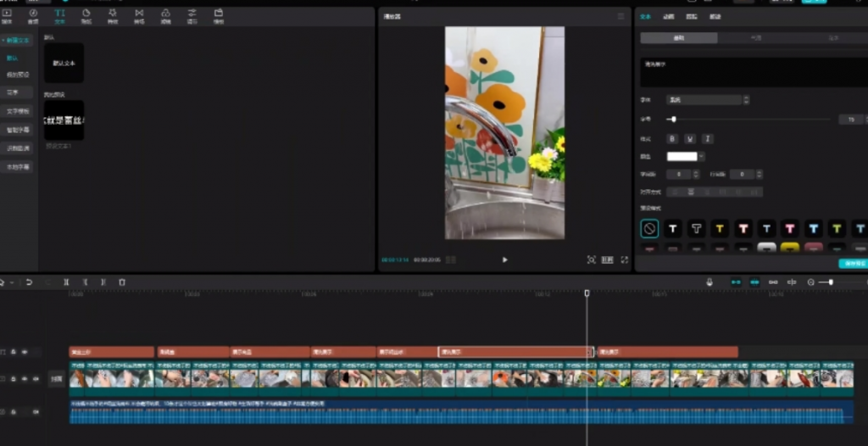Toggle auto snapping in timeline toolbar
This screenshot has height=446, width=868.
(x=754, y=282)
